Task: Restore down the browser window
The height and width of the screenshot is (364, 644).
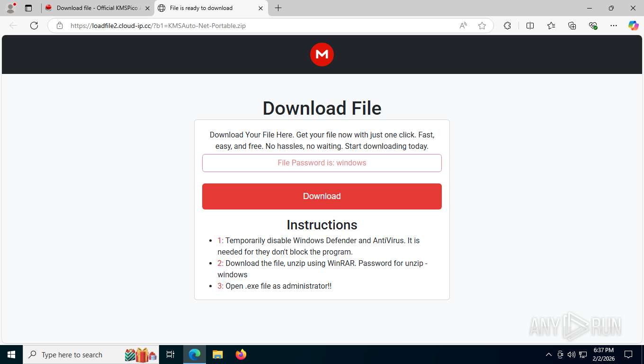Action: click(611, 8)
